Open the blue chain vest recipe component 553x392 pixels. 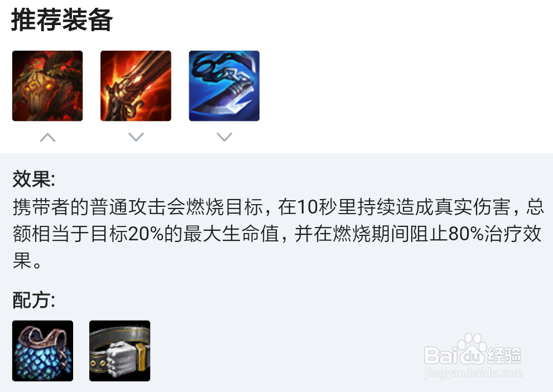click(42, 351)
